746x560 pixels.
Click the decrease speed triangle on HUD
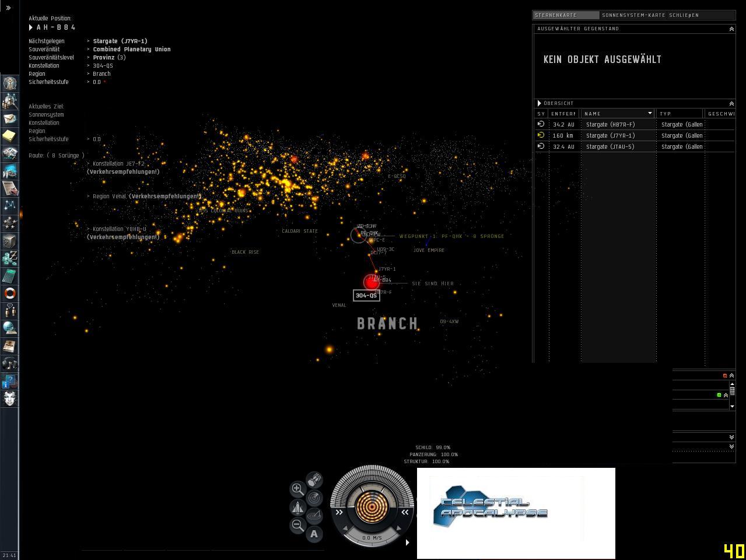pos(345,529)
